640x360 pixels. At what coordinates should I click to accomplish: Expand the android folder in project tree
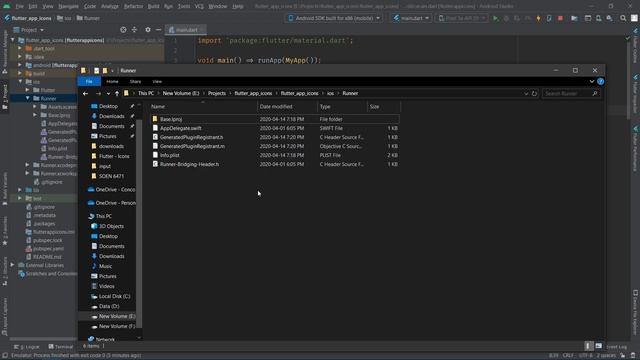pos(20,65)
